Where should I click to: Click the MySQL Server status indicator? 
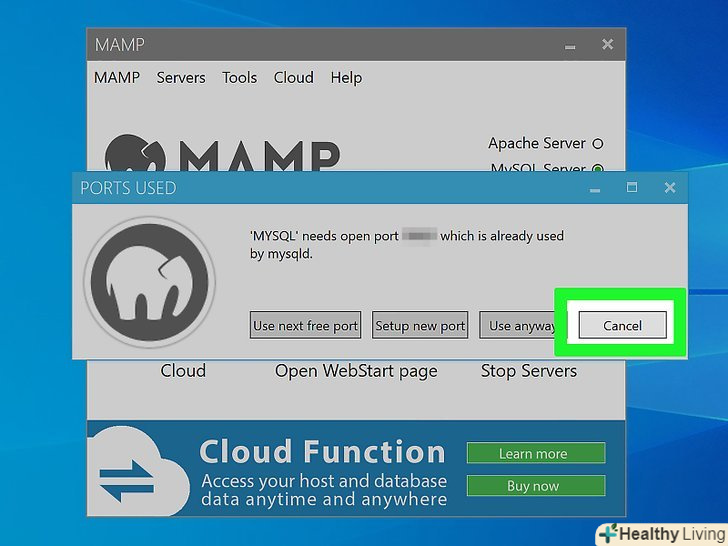[x=598, y=168]
